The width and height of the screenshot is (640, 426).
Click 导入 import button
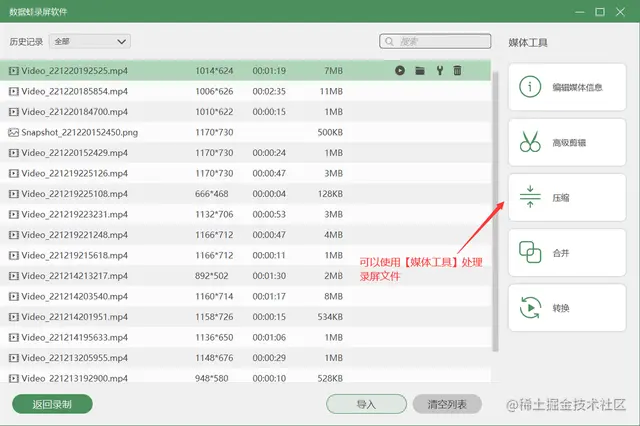[x=366, y=404]
